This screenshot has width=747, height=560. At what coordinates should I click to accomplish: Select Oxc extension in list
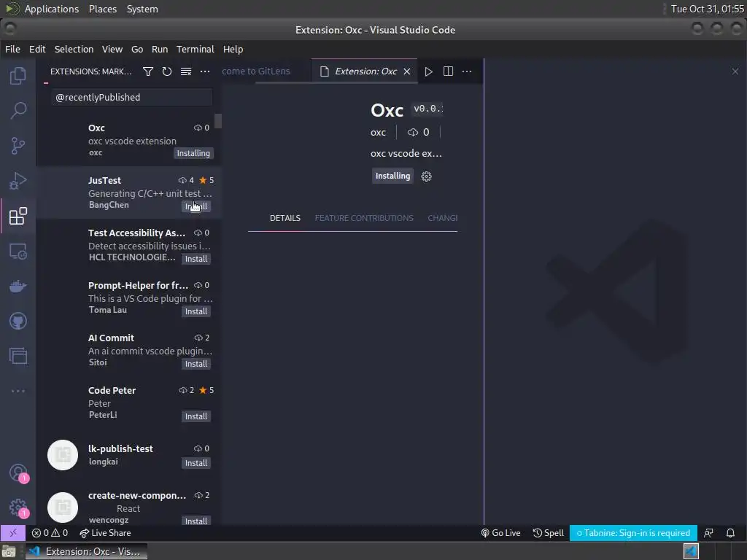(x=128, y=140)
